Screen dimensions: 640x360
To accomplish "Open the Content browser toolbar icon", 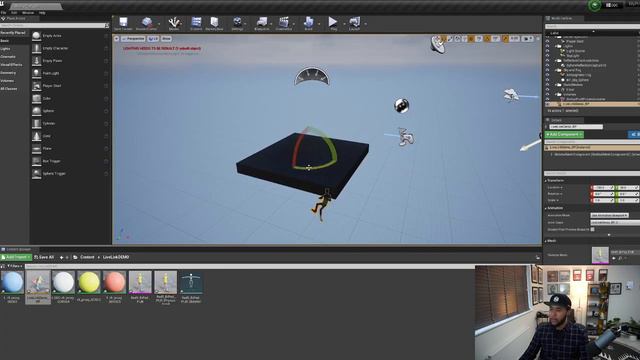I will pyautogui.click(x=196, y=24).
